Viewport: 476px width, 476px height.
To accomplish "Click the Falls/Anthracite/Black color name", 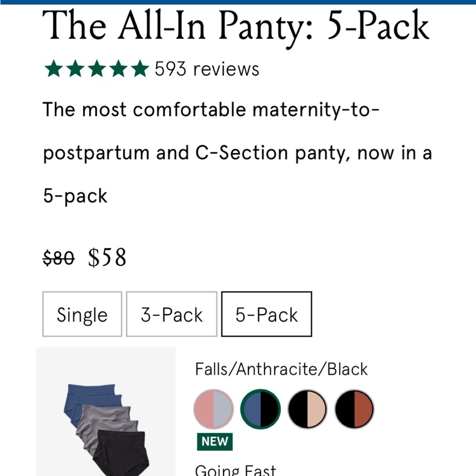I will [x=281, y=368].
